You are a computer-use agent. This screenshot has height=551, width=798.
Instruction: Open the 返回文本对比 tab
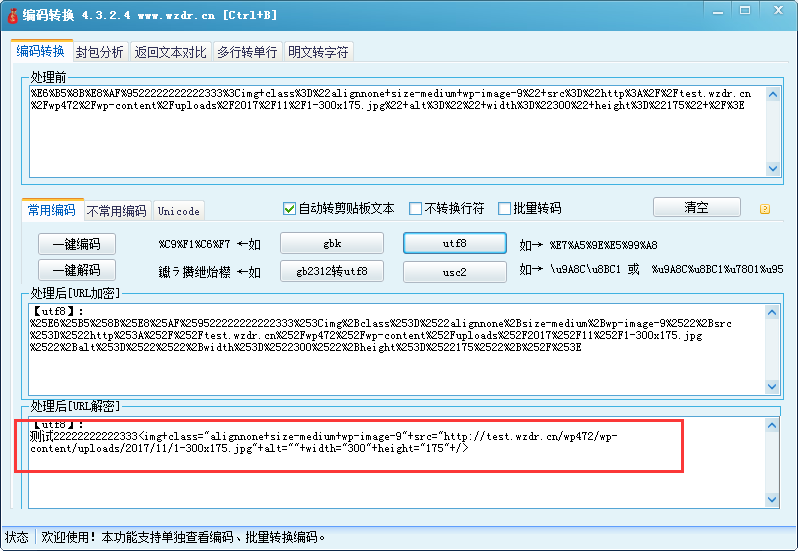tap(170, 52)
